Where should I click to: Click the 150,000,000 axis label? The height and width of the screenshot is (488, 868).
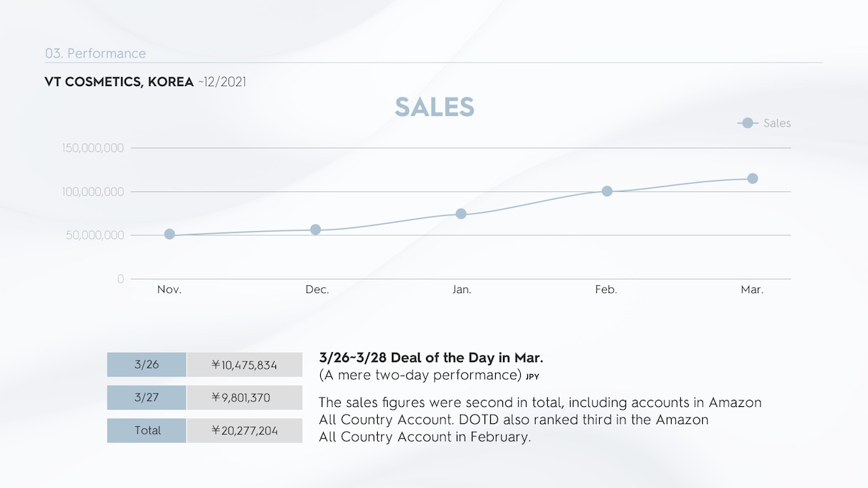93,148
